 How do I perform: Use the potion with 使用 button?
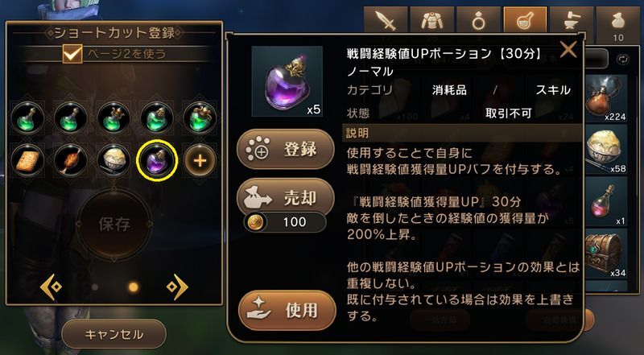point(287,311)
